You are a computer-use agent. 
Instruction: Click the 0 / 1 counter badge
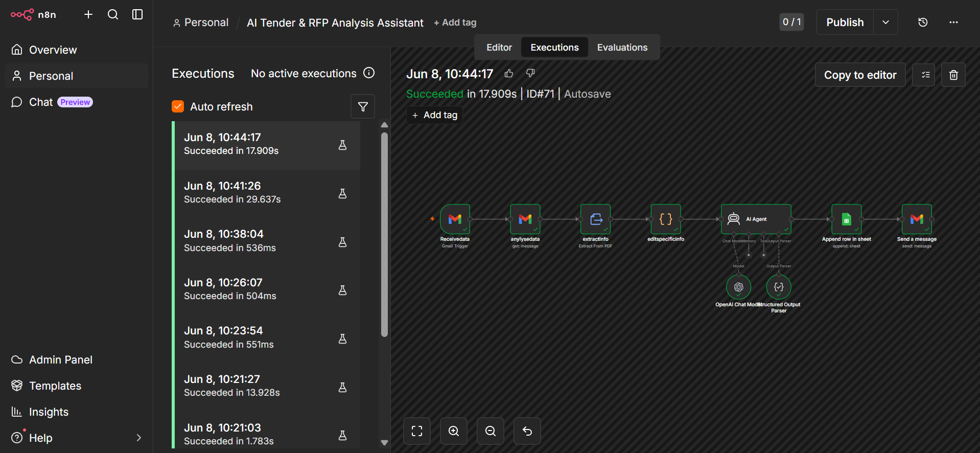[x=791, y=22]
